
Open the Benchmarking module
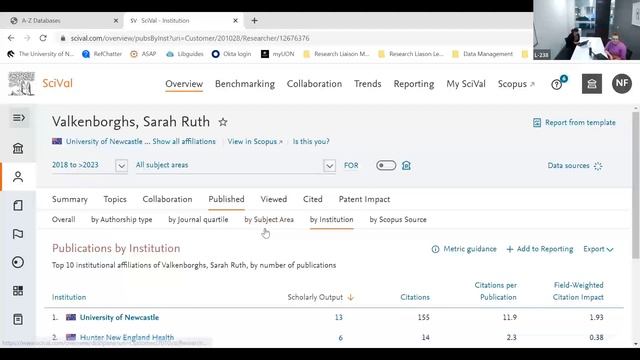pos(245,84)
